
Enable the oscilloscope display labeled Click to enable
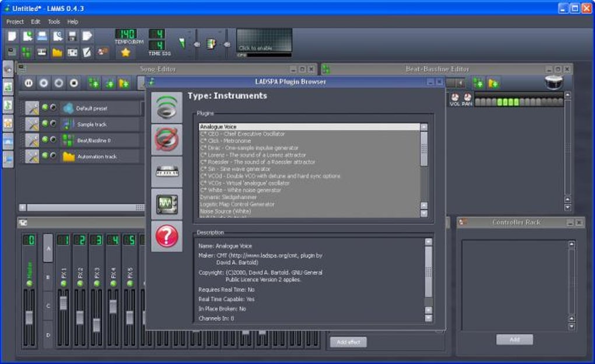point(264,40)
